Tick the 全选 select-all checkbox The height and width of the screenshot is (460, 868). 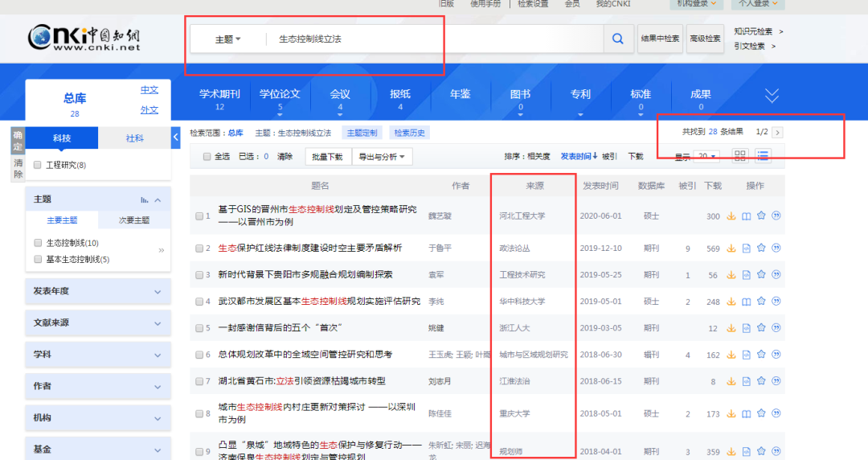pos(207,157)
